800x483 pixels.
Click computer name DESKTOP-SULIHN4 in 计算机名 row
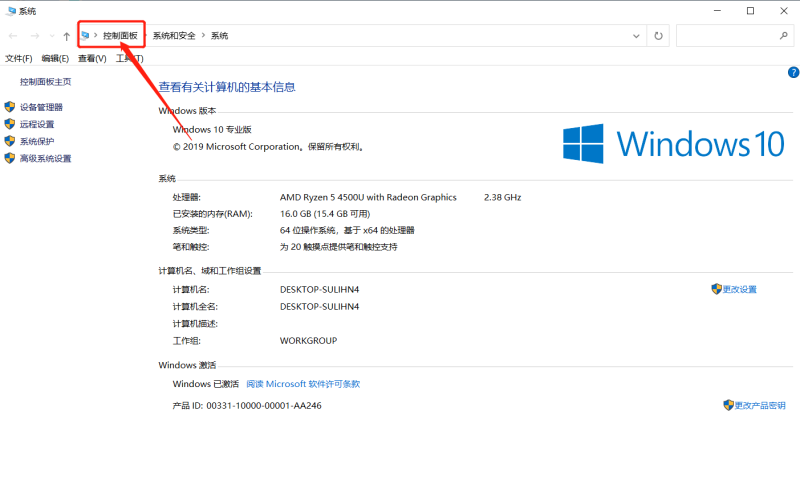coord(319,290)
